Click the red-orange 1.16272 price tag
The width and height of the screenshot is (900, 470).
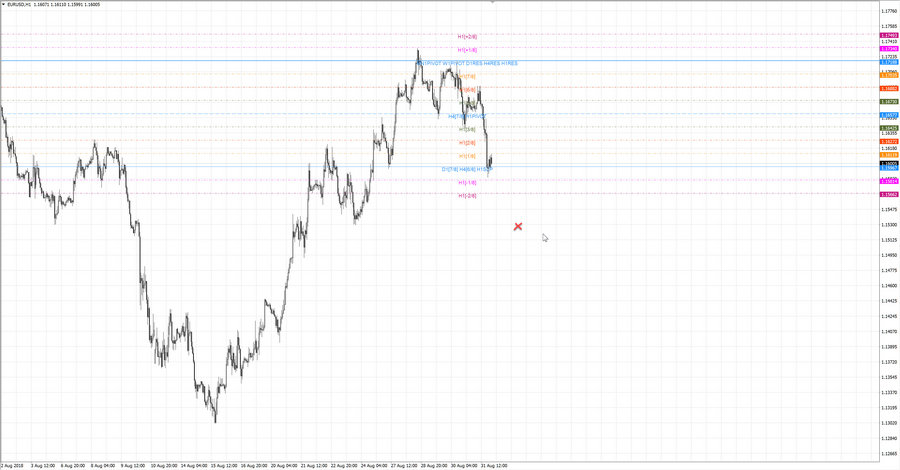[x=889, y=142]
